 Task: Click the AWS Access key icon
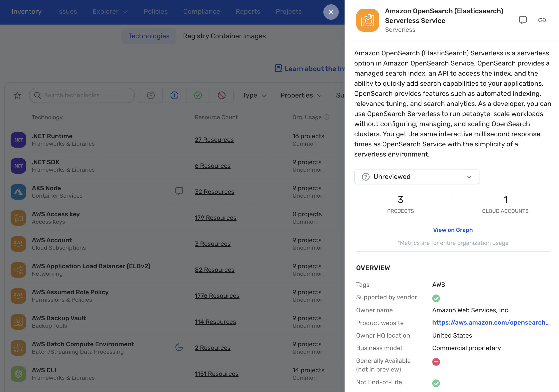point(18,218)
